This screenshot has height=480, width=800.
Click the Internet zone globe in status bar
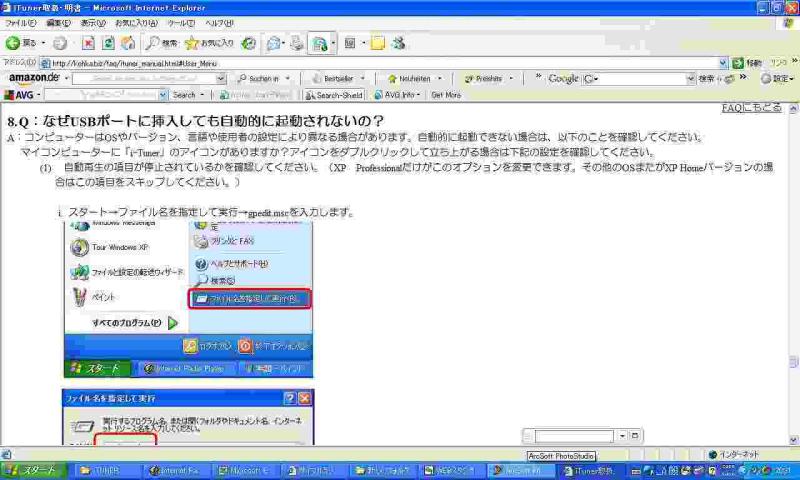713,454
